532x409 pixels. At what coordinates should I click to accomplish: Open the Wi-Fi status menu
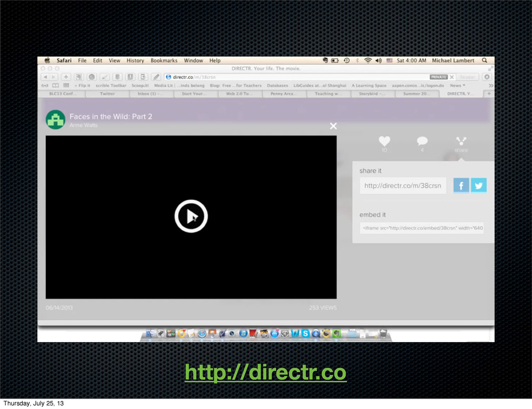click(368, 60)
